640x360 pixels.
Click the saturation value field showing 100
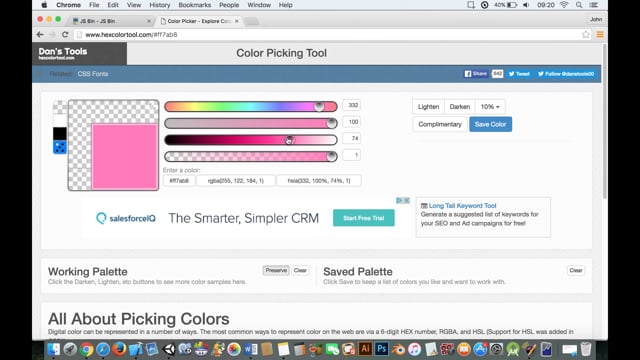coord(351,122)
